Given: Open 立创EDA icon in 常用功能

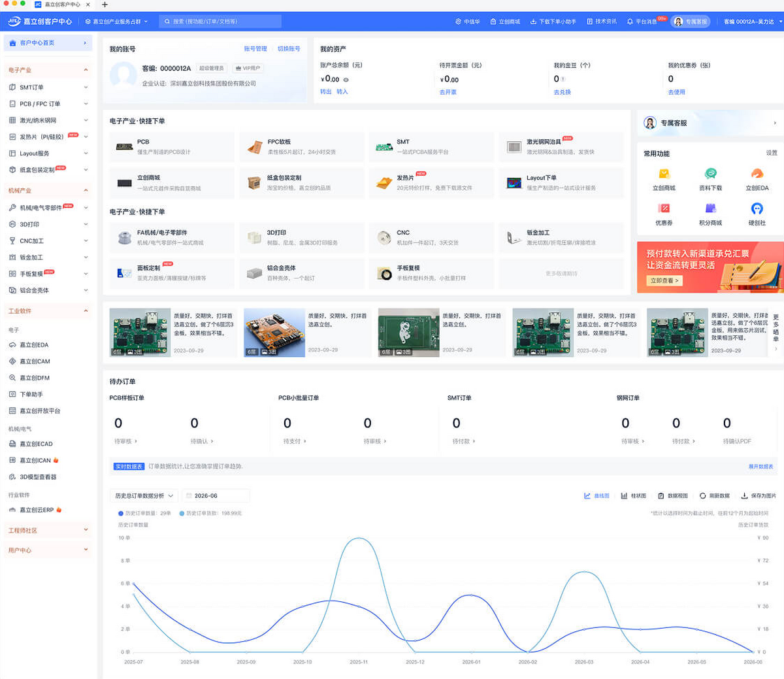Looking at the screenshot, I should pyautogui.click(x=757, y=174).
